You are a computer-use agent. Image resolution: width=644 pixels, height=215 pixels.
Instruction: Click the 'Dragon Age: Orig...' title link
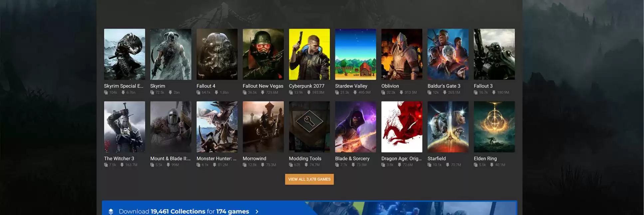coord(401,159)
